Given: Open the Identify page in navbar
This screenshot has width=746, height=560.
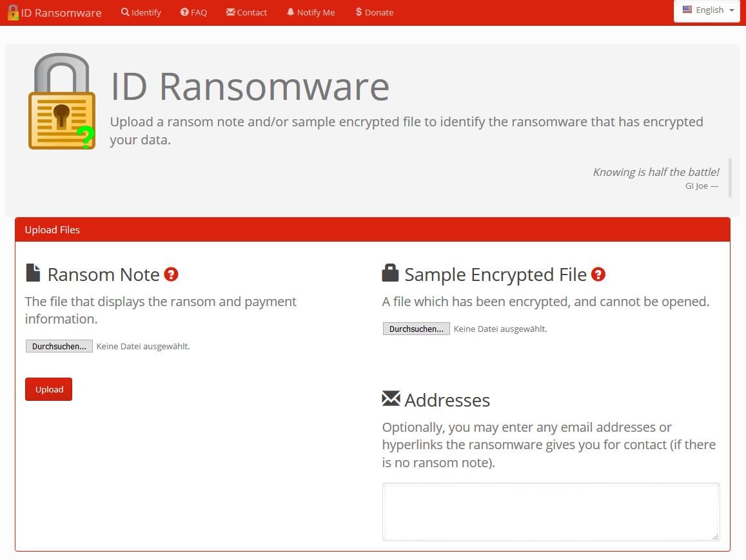Looking at the screenshot, I should [x=141, y=12].
